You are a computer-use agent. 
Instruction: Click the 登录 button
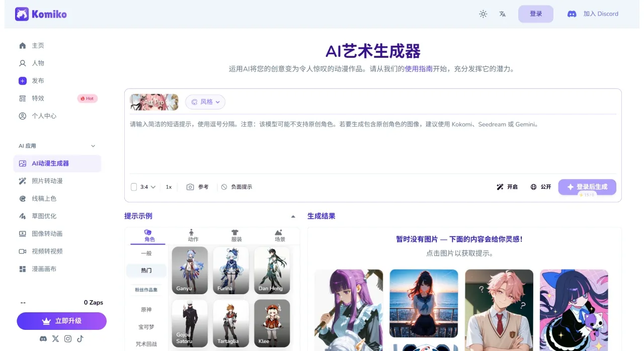(536, 14)
